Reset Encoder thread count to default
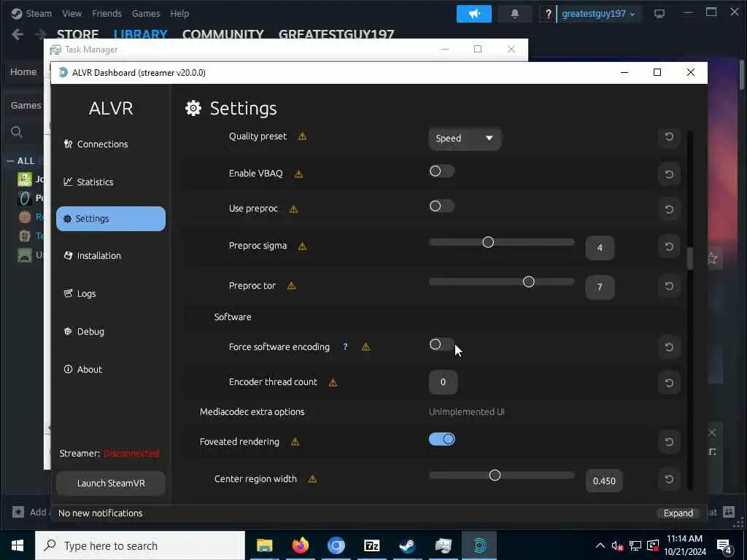The height and width of the screenshot is (560, 747). 669,382
